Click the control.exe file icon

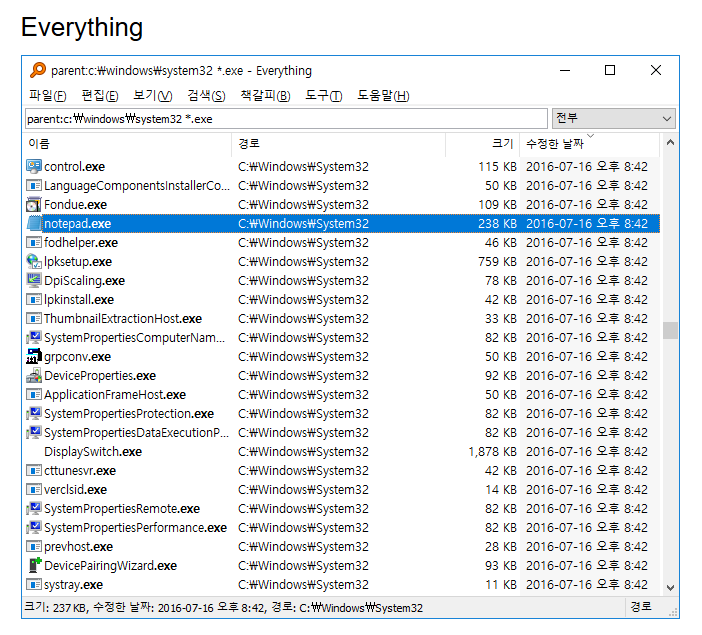34,167
